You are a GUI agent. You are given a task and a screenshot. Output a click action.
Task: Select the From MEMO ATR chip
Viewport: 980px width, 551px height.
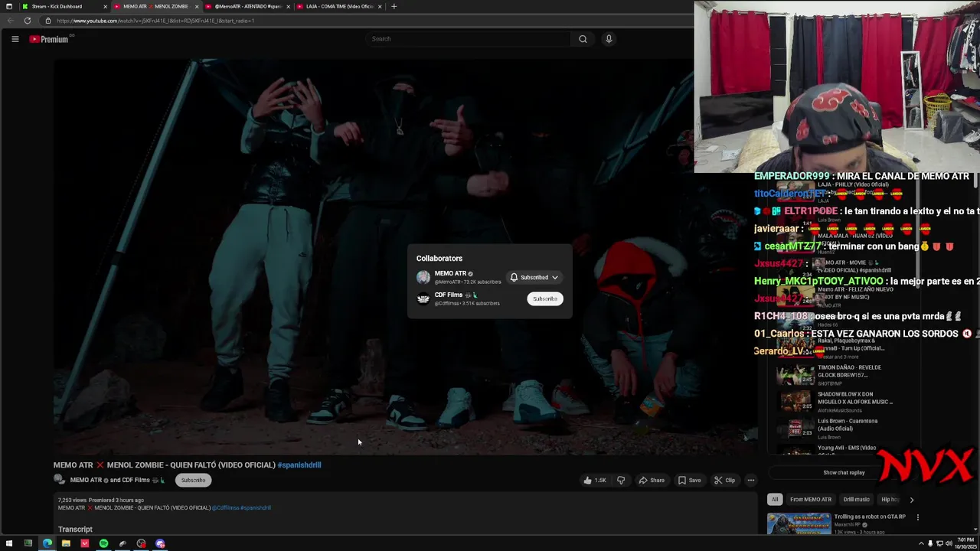(x=811, y=500)
